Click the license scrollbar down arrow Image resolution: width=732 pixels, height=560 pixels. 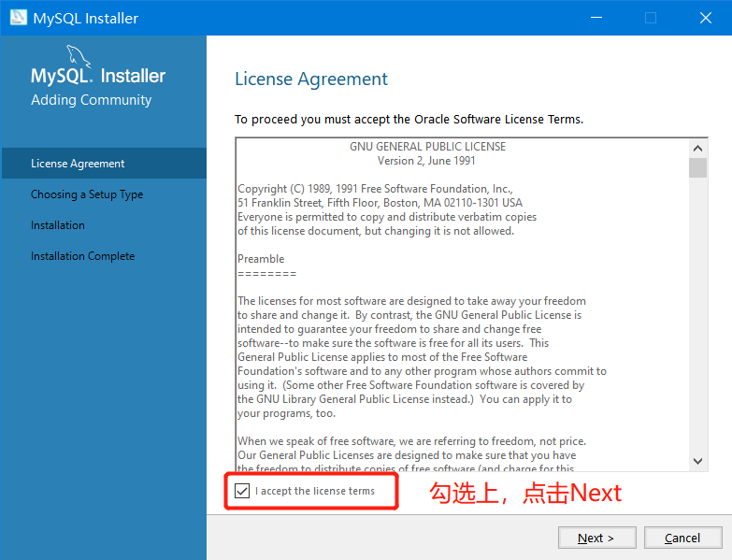pyautogui.click(x=697, y=461)
